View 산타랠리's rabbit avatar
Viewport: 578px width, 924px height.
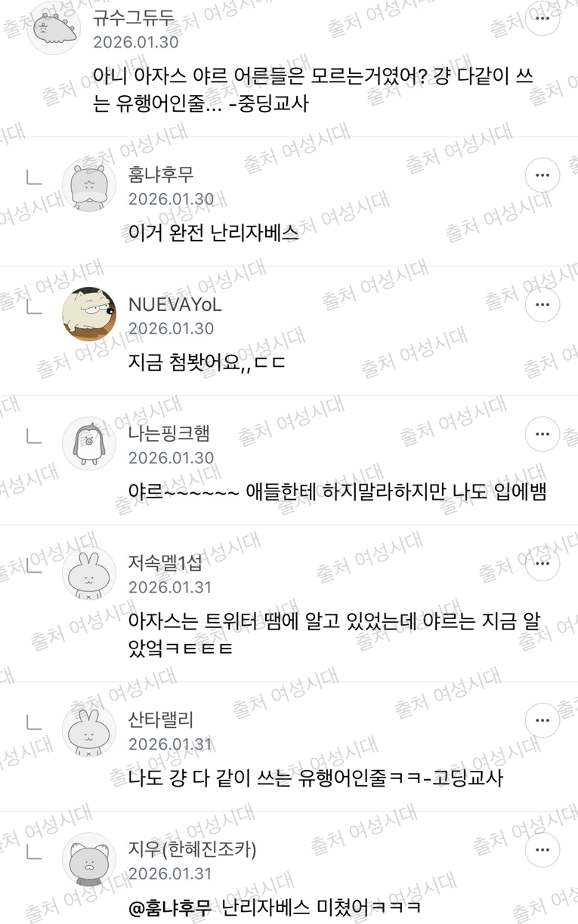tap(89, 730)
